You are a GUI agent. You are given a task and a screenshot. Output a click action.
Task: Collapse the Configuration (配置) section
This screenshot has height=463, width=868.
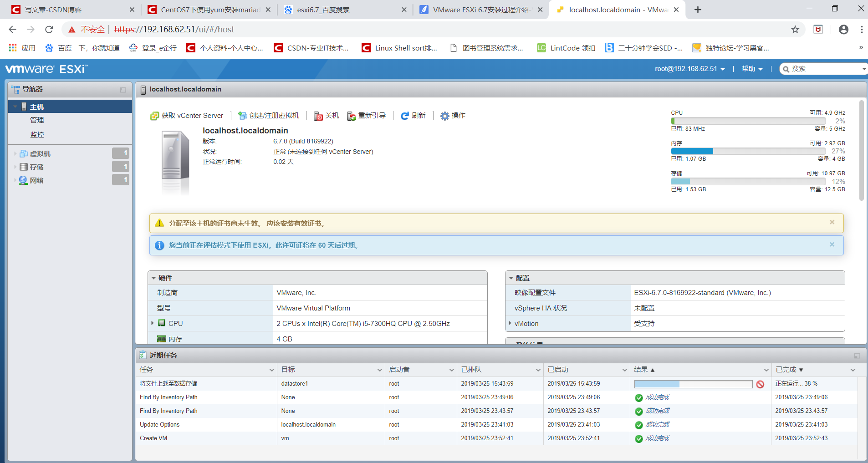coord(511,278)
